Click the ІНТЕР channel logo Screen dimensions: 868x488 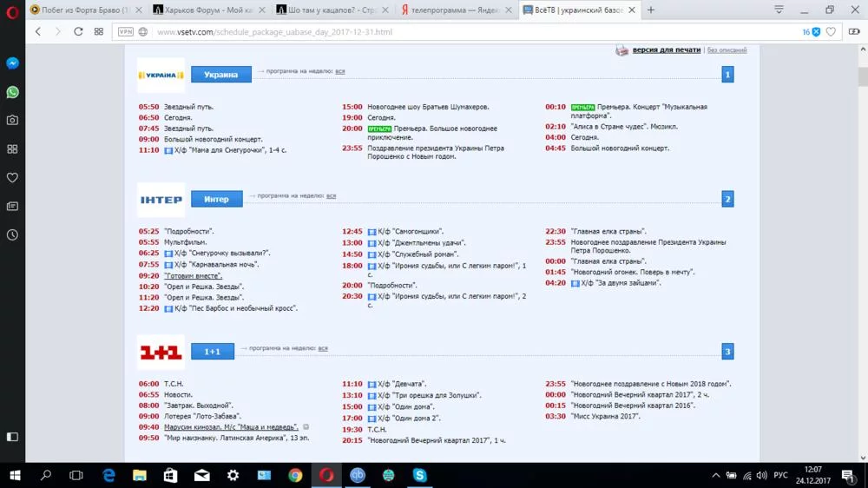pyautogui.click(x=161, y=200)
